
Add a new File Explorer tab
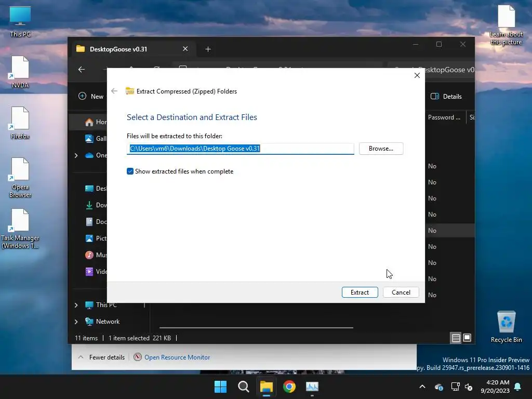tap(208, 49)
